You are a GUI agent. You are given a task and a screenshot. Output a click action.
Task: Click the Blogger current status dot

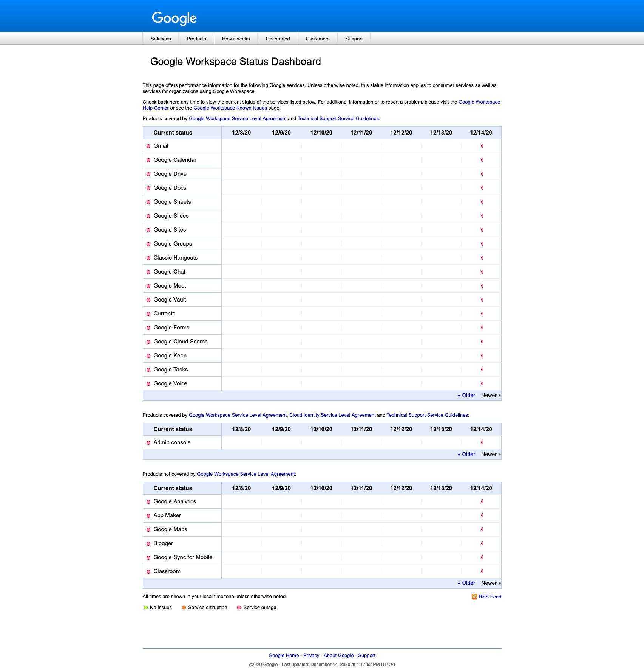tap(148, 544)
